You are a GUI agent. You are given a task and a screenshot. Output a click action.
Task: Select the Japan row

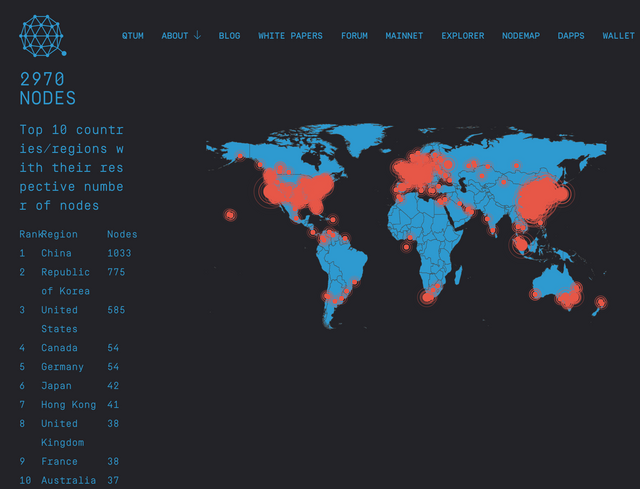[69, 386]
